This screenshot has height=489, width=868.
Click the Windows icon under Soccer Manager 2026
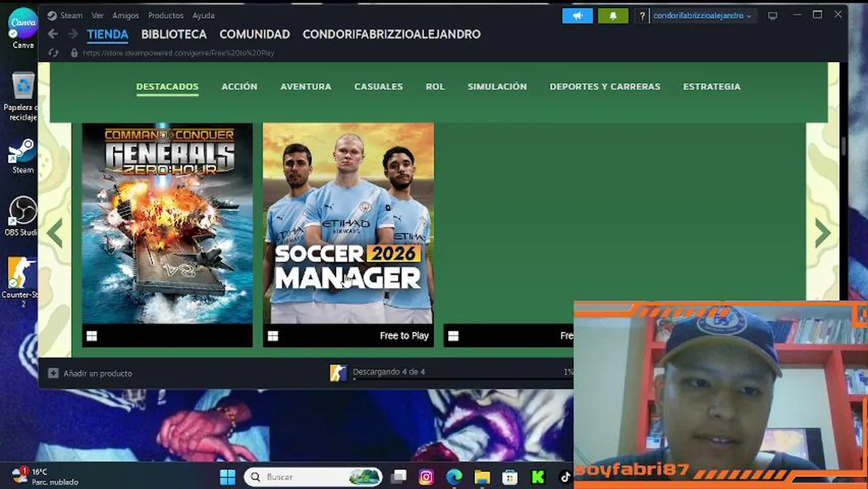[x=273, y=336]
